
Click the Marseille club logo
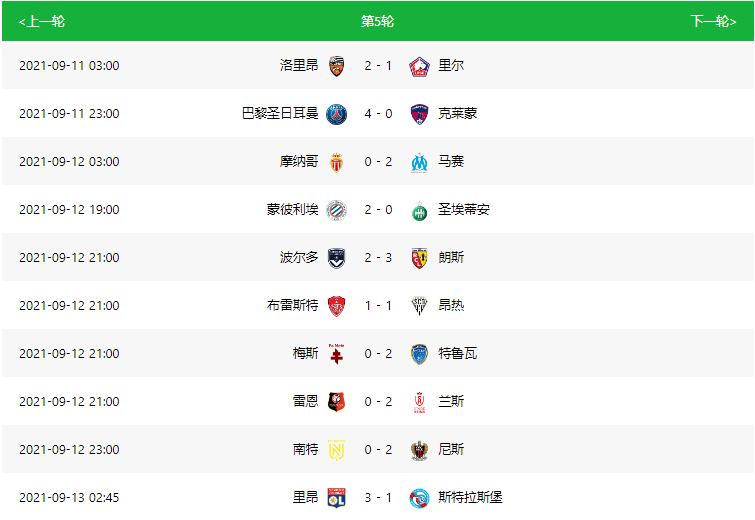(419, 162)
